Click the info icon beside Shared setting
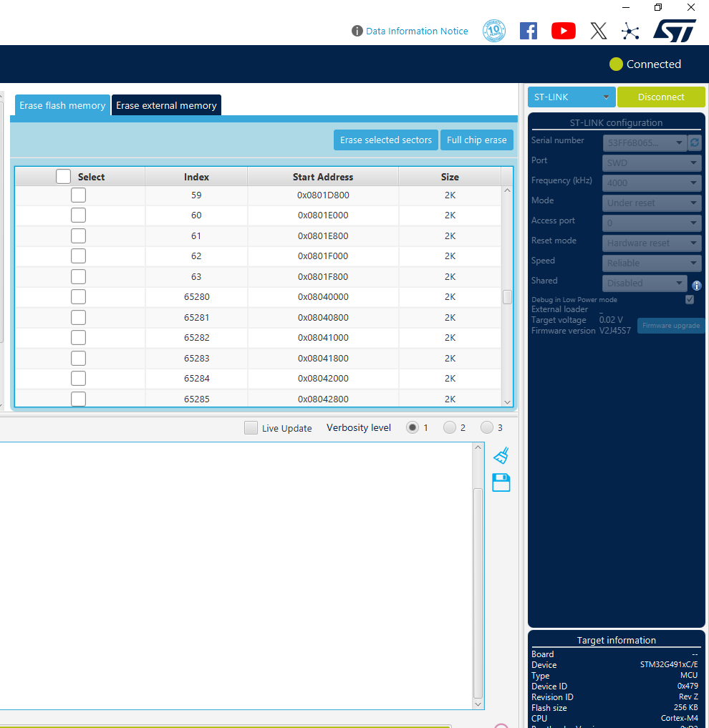Viewport: 709px width, 728px height. pos(696,284)
